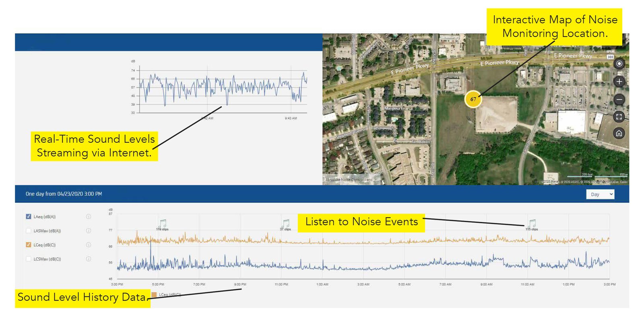The height and width of the screenshot is (323, 644).
Task: Show info for LCSMax (dB(C)) metric
Action: tap(89, 259)
